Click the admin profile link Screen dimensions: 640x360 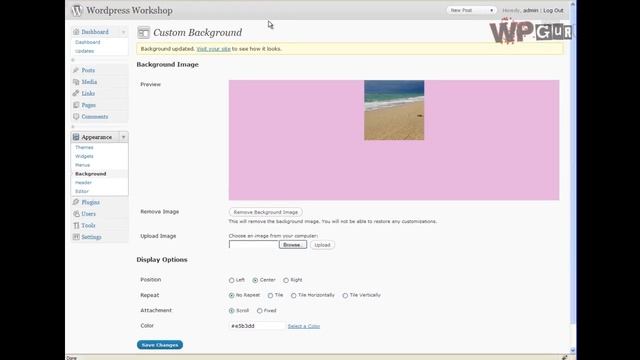[x=531, y=10]
